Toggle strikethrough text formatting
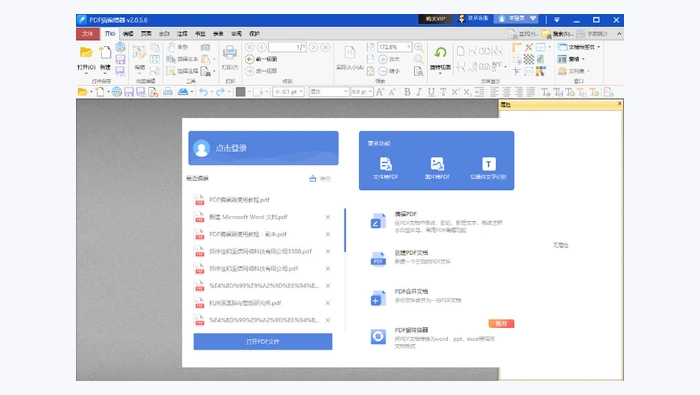Screen dimensions: 700x395 [x=443, y=92]
